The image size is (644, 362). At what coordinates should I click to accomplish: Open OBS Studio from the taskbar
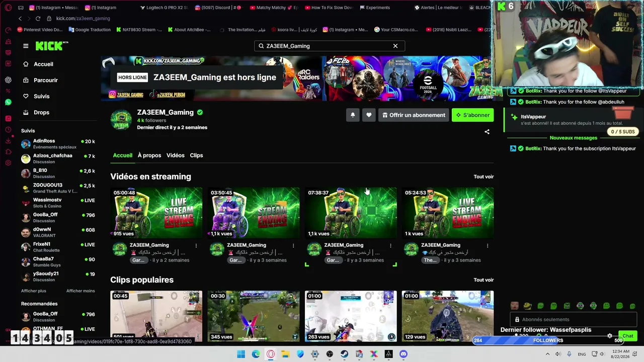pos(330,354)
